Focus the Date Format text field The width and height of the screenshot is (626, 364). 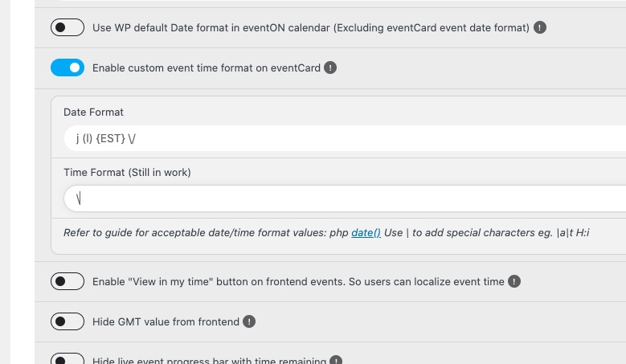coord(345,138)
